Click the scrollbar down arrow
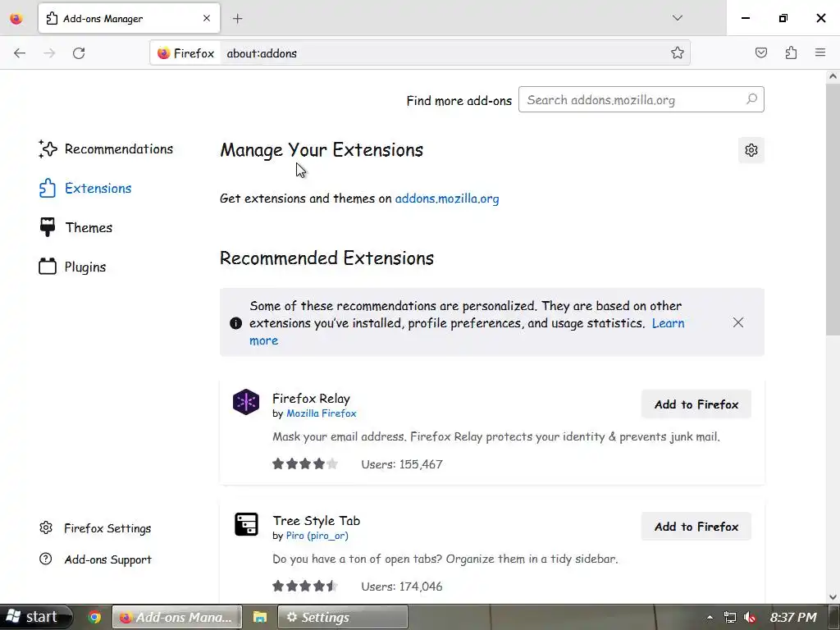840x630 pixels. pyautogui.click(x=833, y=597)
